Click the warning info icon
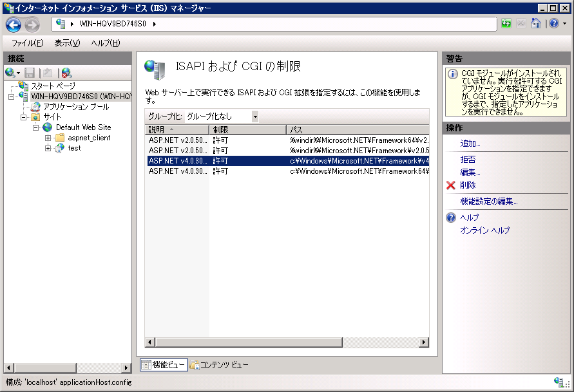 (453, 74)
